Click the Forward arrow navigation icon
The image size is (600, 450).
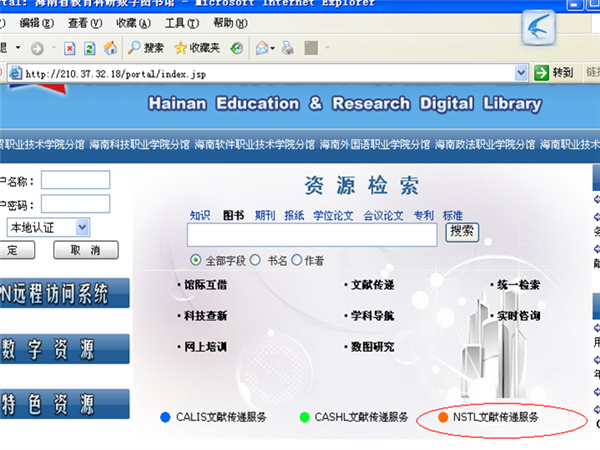37,49
